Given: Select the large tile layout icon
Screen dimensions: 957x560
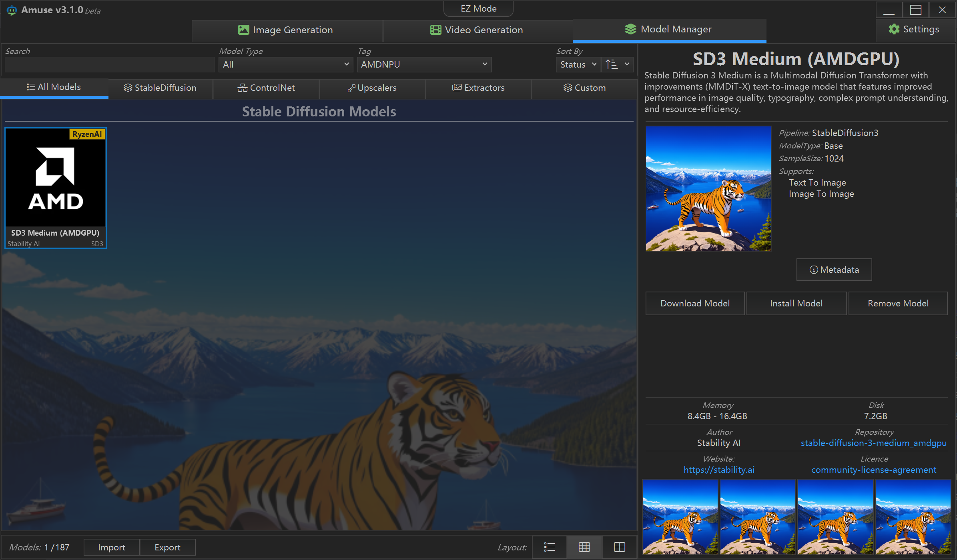Looking at the screenshot, I should point(619,547).
